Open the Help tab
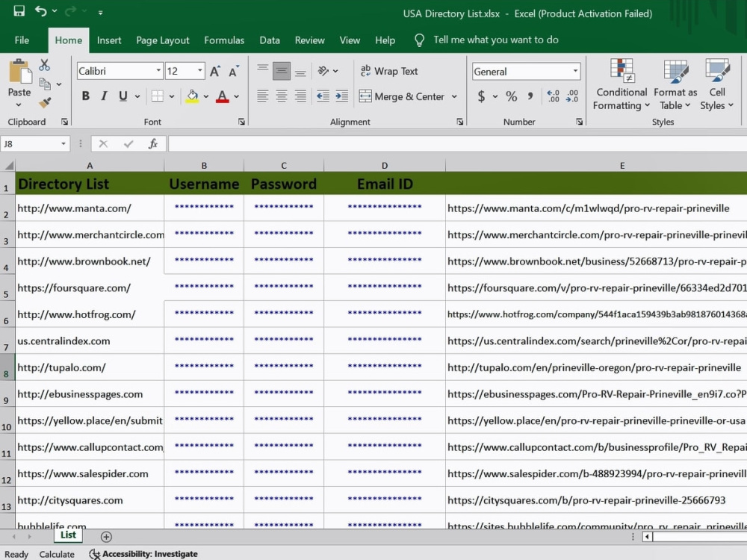Screen dimensions: 747x560 (385, 40)
